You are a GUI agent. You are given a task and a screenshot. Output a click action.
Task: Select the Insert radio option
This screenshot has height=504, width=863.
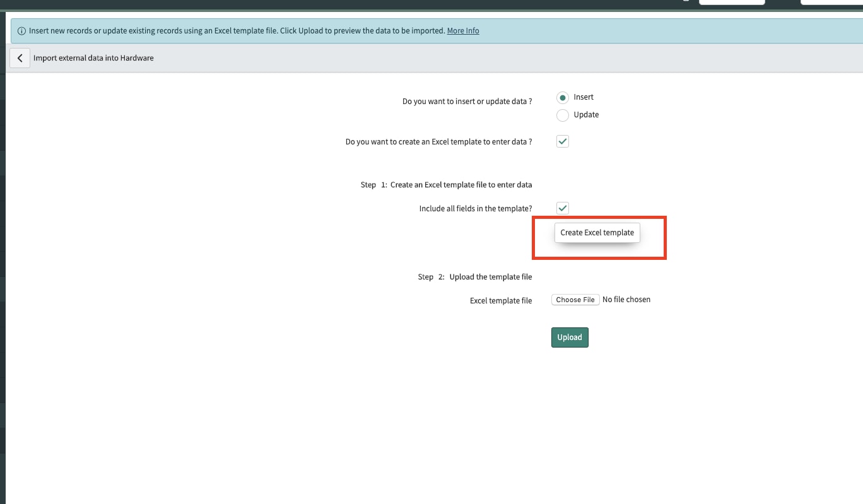tap(563, 98)
